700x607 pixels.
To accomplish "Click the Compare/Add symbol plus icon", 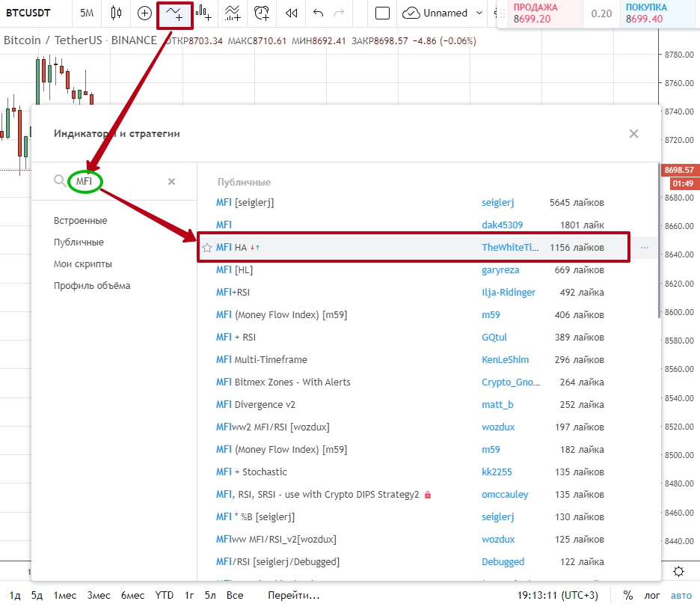I will 144,13.
